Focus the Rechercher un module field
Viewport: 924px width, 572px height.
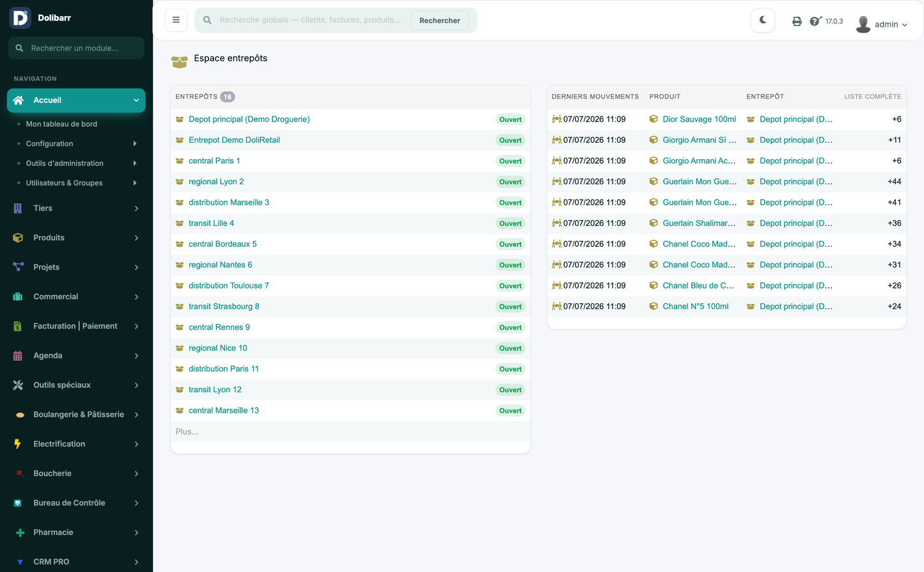point(76,48)
